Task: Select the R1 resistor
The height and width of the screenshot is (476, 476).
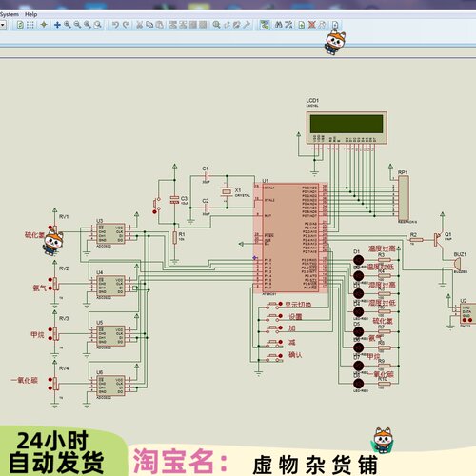Action: coord(174,238)
